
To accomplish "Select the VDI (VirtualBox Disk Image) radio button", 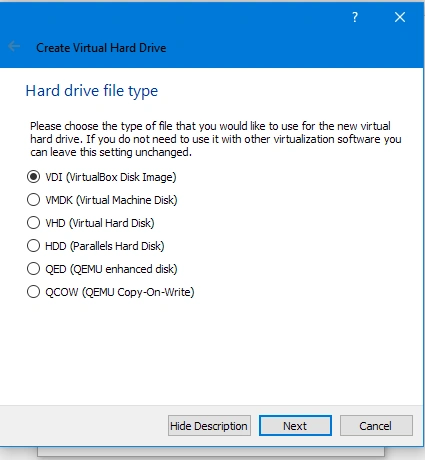I will [x=33, y=177].
